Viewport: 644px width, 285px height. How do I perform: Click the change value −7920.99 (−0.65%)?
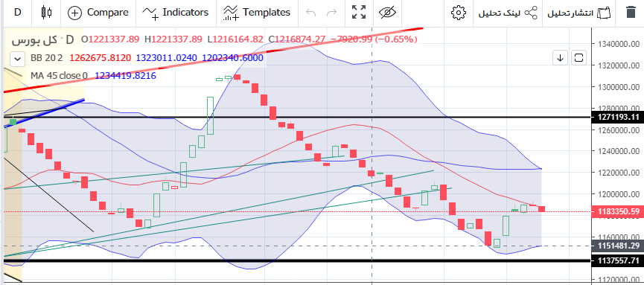coord(374,39)
